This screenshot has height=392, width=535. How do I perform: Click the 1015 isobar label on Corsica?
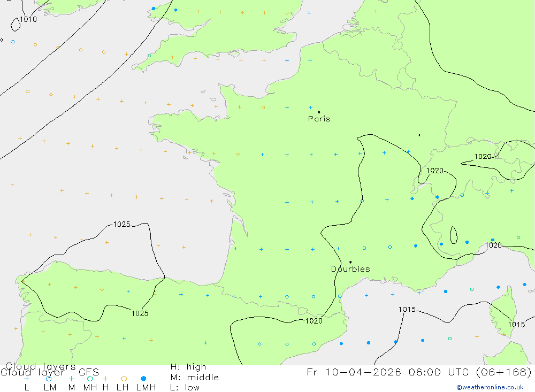(x=517, y=325)
